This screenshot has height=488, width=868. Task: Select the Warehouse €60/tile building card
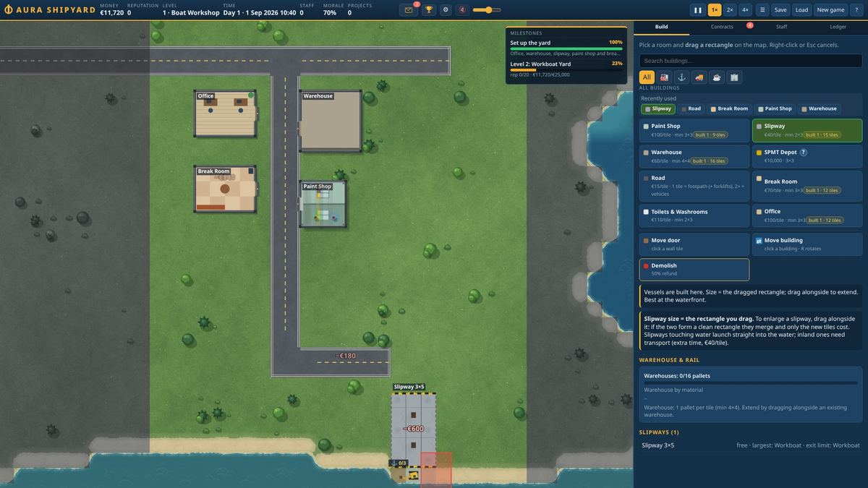tap(694, 156)
